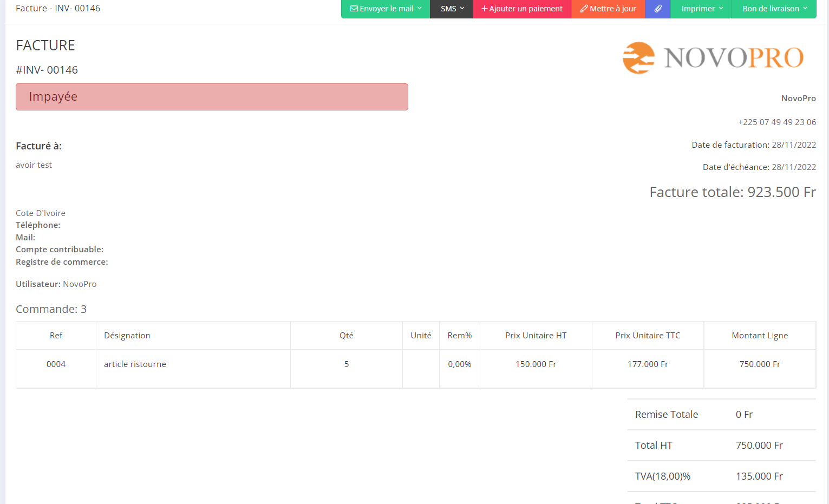Expand the Imprimer dropdown
This screenshot has height=504, width=829.
tap(701, 9)
